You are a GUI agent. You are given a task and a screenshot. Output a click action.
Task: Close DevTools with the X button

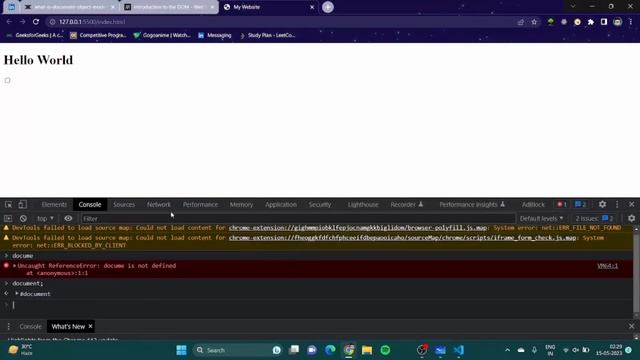pos(631,204)
